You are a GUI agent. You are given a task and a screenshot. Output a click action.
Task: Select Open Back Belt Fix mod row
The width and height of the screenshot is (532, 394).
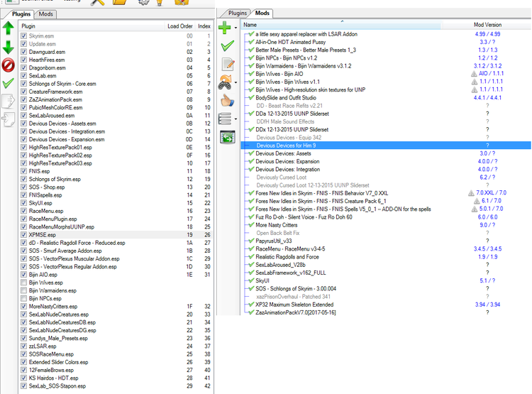click(386, 233)
